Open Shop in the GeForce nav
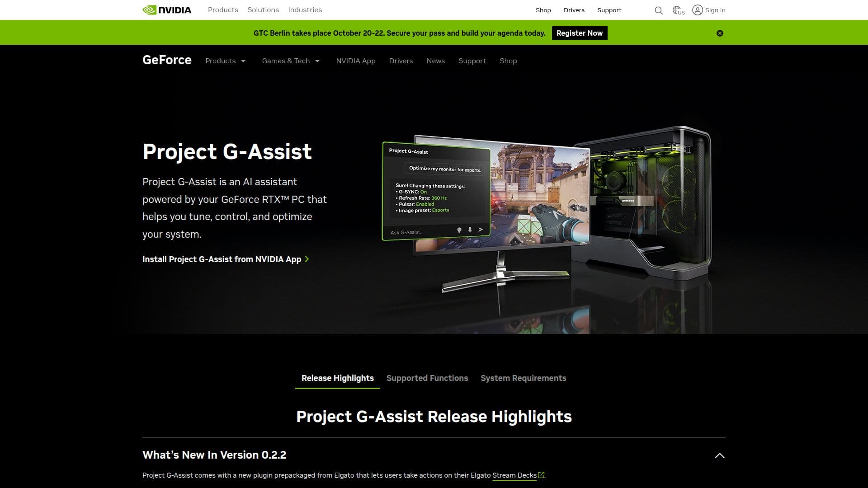 point(508,61)
